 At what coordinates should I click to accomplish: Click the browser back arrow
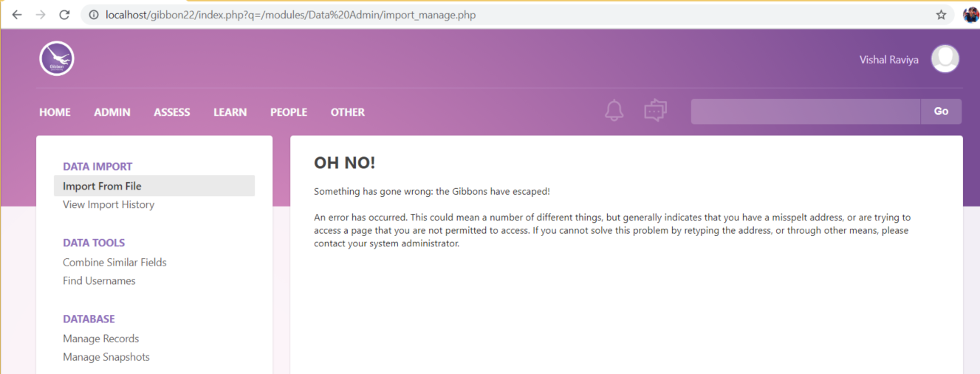(x=17, y=15)
